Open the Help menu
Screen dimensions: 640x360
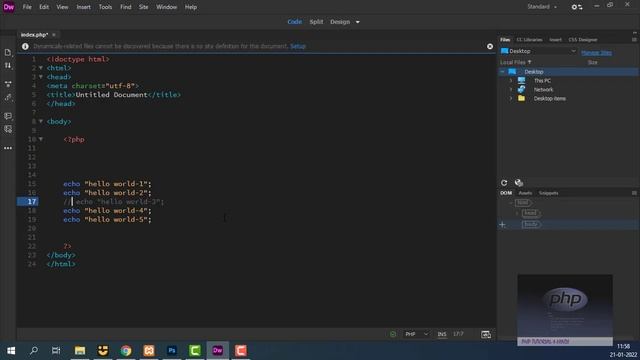(x=191, y=7)
